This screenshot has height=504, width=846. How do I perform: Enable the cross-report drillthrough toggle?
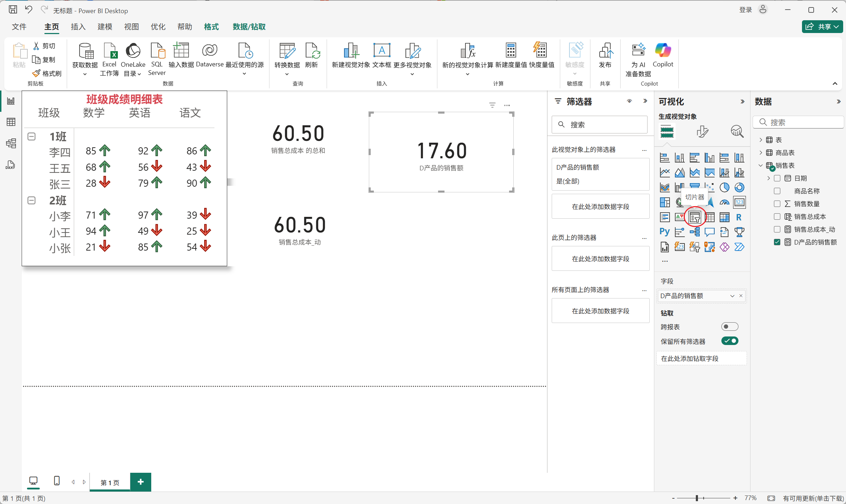(x=730, y=327)
